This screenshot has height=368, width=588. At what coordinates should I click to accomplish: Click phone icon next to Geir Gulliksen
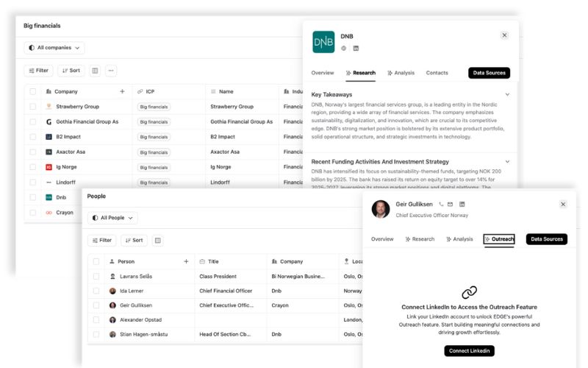click(441, 205)
